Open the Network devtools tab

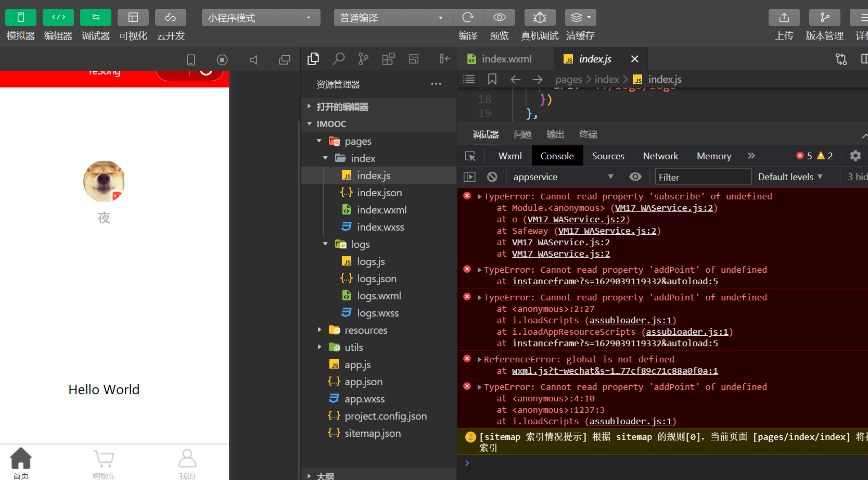pyautogui.click(x=660, y=156)
